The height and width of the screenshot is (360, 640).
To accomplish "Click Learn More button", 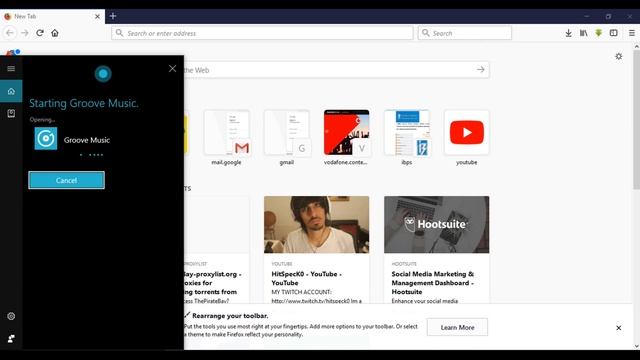I will click(457, 327).
